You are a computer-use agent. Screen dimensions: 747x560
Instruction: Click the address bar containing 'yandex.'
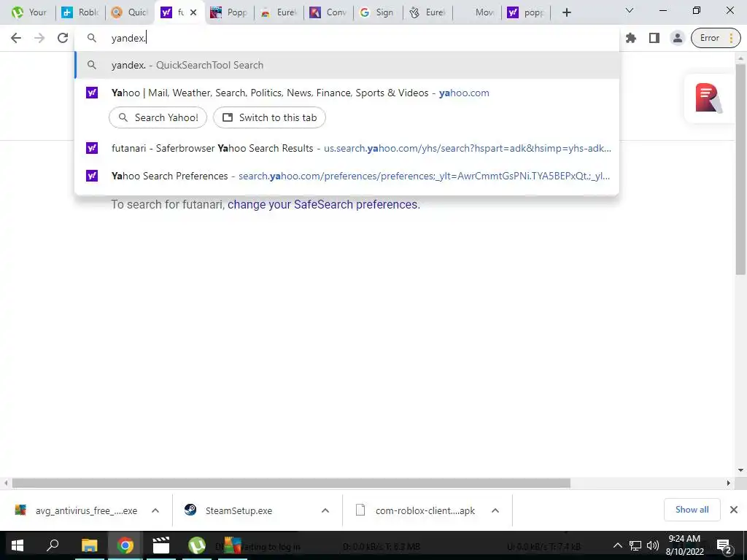[x=347, y=38]
